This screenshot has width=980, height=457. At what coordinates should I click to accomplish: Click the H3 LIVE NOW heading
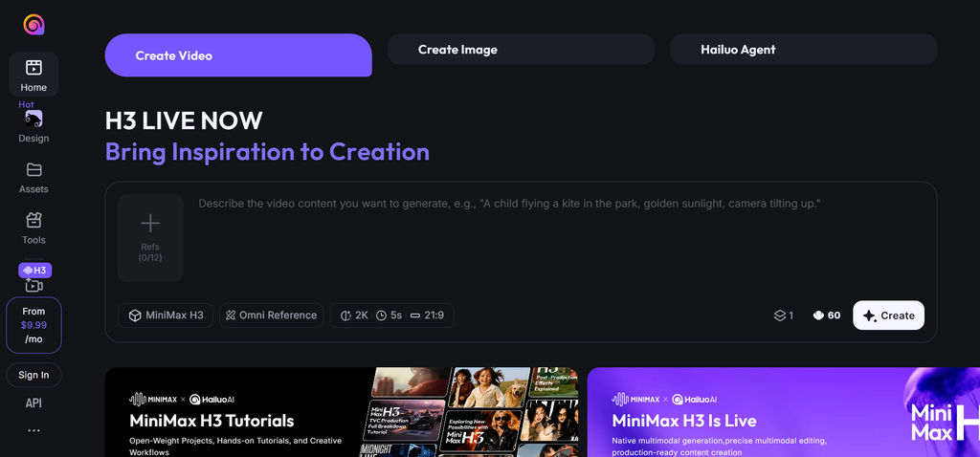[x=184, y=120]
